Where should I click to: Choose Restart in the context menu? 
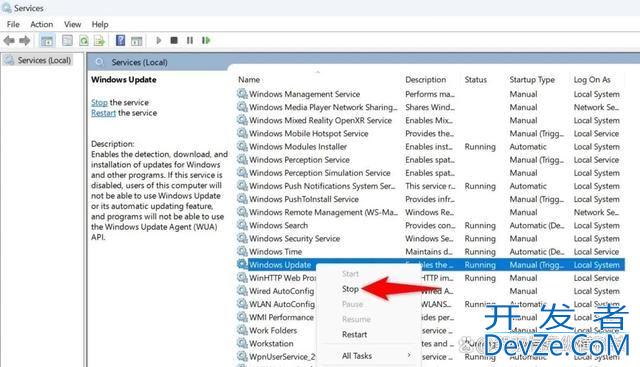[x=354, y=334]
